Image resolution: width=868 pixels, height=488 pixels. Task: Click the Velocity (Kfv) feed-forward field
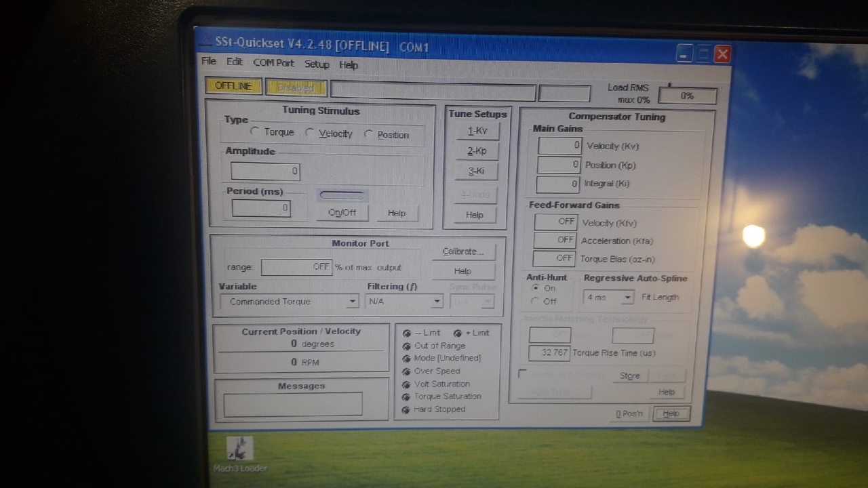click(555, 222)
